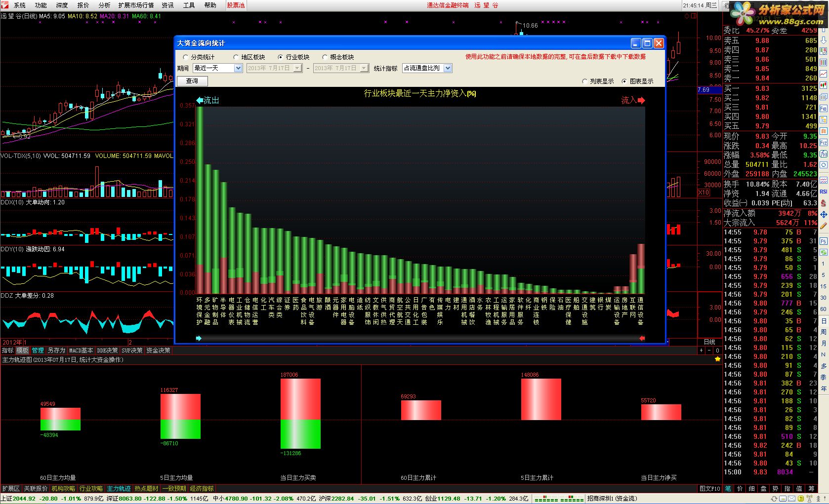829x504 pixels.
Task: Open the start date picker dropdown
Action: tap(297, 68)
